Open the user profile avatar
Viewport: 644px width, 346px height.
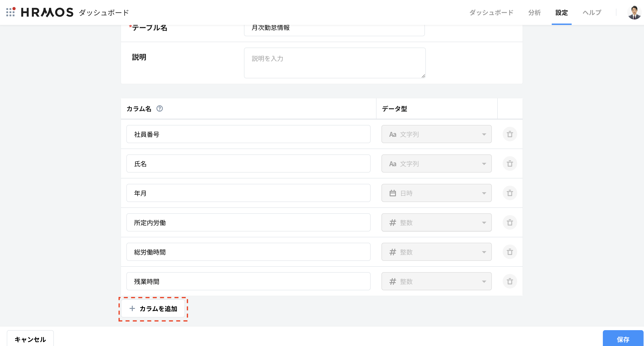coord(634,12)
